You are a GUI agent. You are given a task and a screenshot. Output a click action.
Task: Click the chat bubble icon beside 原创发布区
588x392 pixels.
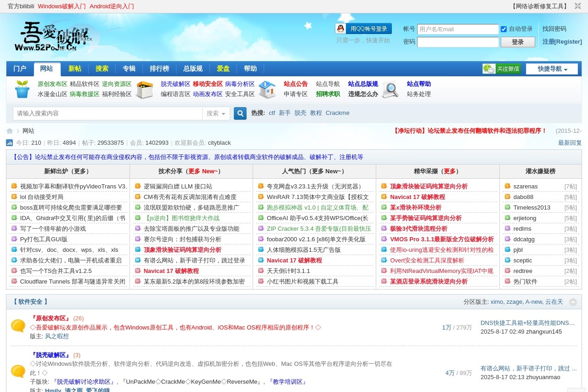pos(18,326)
